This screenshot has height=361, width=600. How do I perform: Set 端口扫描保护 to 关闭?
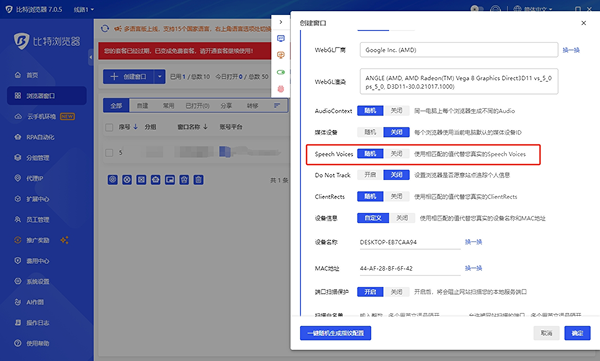tap(396, 292)
